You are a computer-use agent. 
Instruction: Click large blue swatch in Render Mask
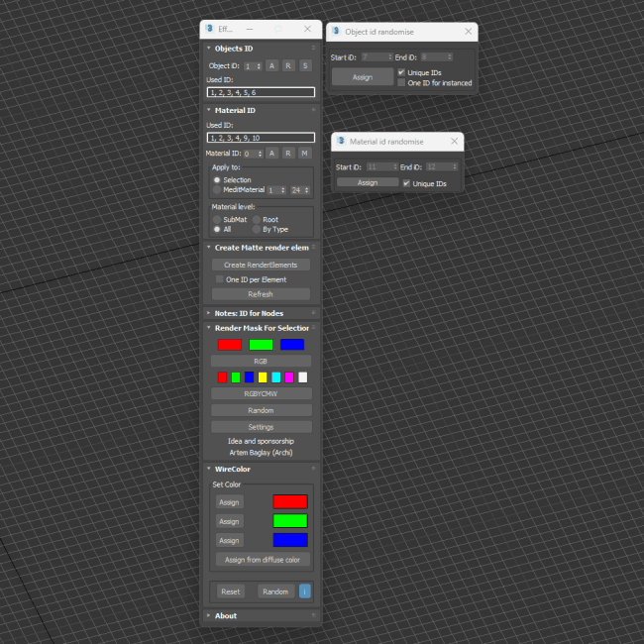pos(292,345)
